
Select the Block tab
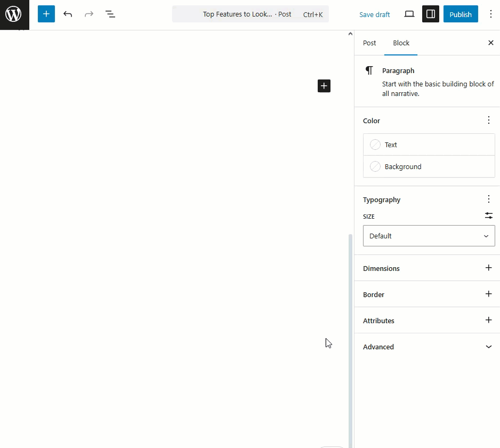[401, 43]
